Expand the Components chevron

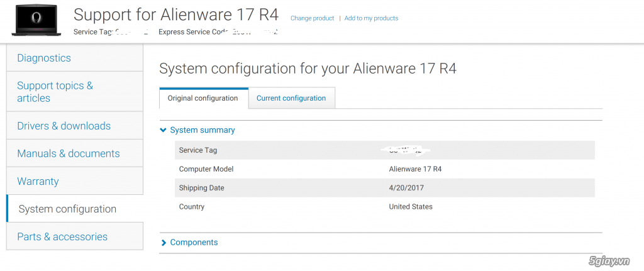coord(164,243)
